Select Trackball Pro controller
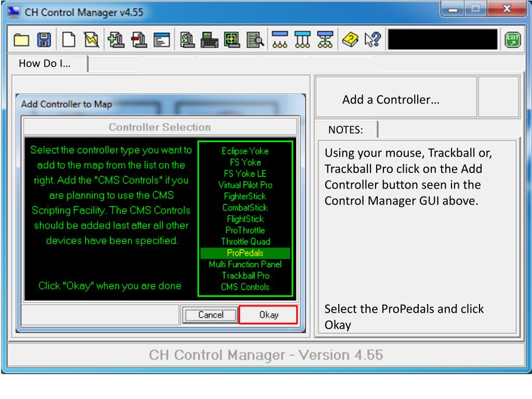This screenshot has width=532, height=399. click(x=246, y=275)
